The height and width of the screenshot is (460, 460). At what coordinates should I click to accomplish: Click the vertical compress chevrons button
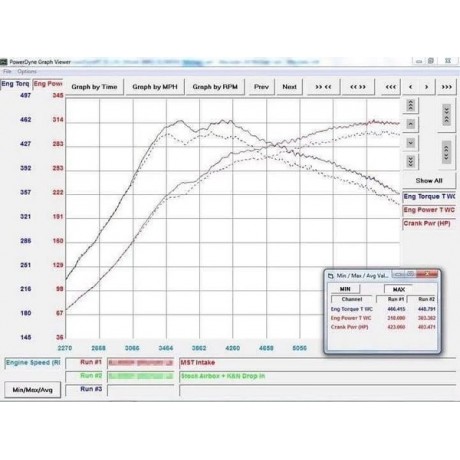(x=446, y=115)
